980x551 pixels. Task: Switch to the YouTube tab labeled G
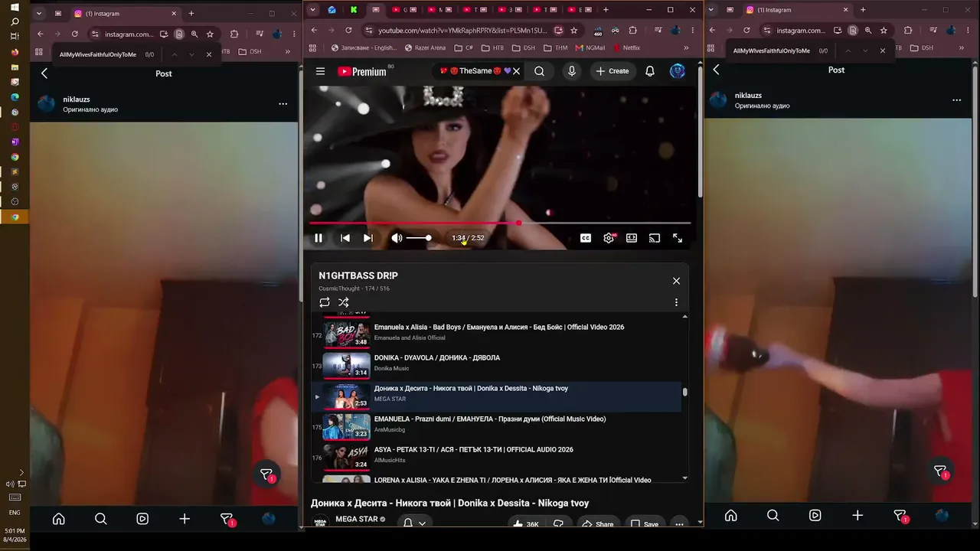(x=404, y=10)
